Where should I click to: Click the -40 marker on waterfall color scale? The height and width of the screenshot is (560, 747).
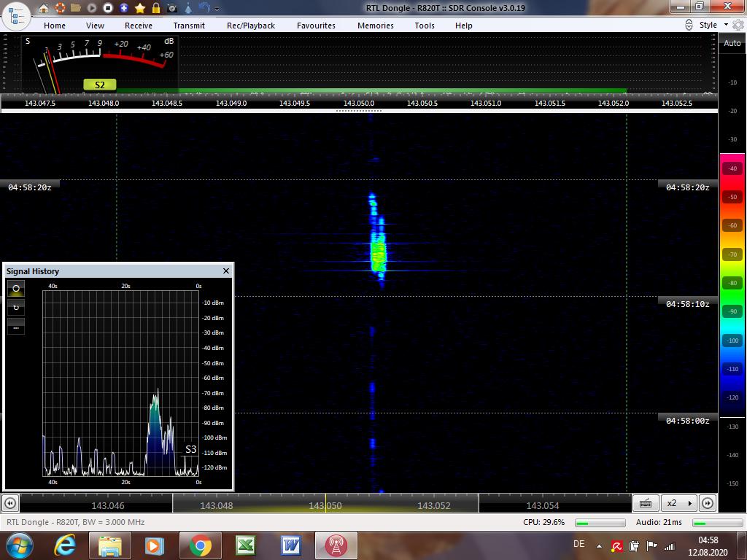tap(732, 168)
